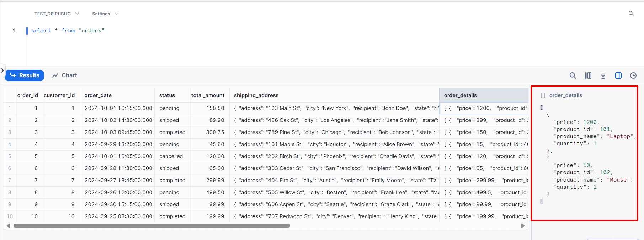The width and height of the screenshot is (644, 240).
Task: Switch to the Chart tab
Action: click(x=65, y=75)
